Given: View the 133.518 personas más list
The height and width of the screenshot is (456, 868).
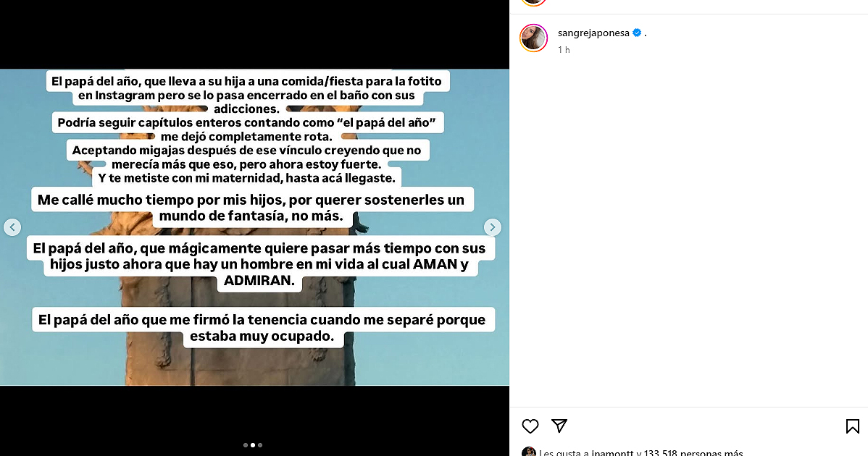Looking at the screenshot, I should point(693,452).
